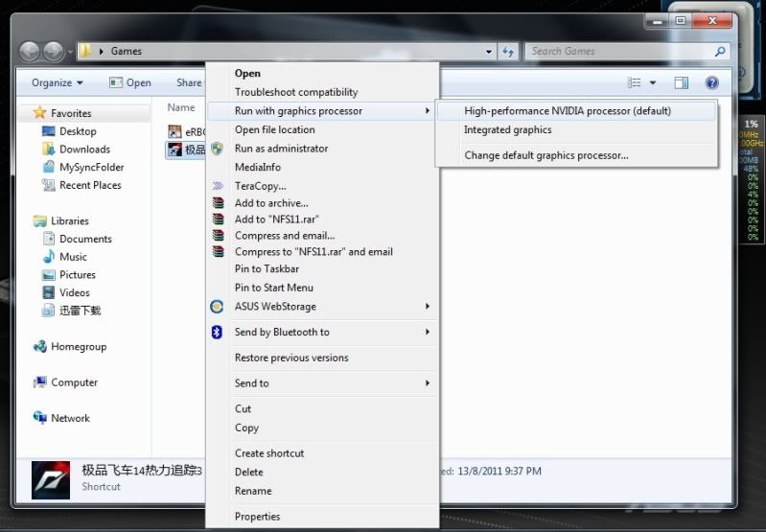
Task: Click the Open button in toolbar
Action: pos(130,83)
